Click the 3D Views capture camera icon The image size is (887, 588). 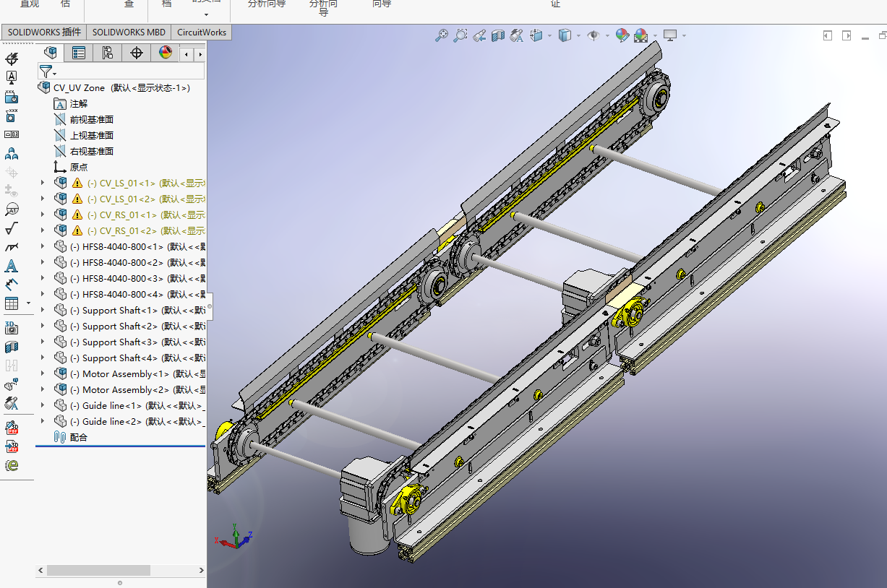(11, 328)
